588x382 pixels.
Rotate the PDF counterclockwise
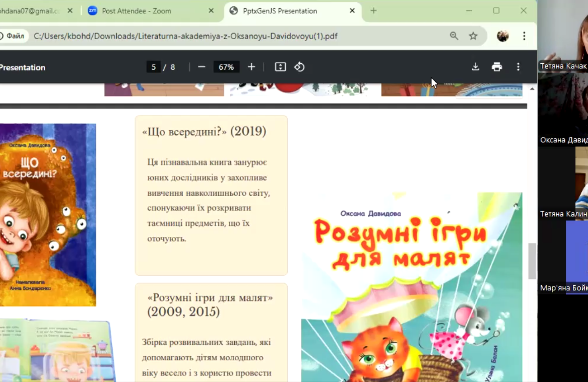(x=299, y=67)
